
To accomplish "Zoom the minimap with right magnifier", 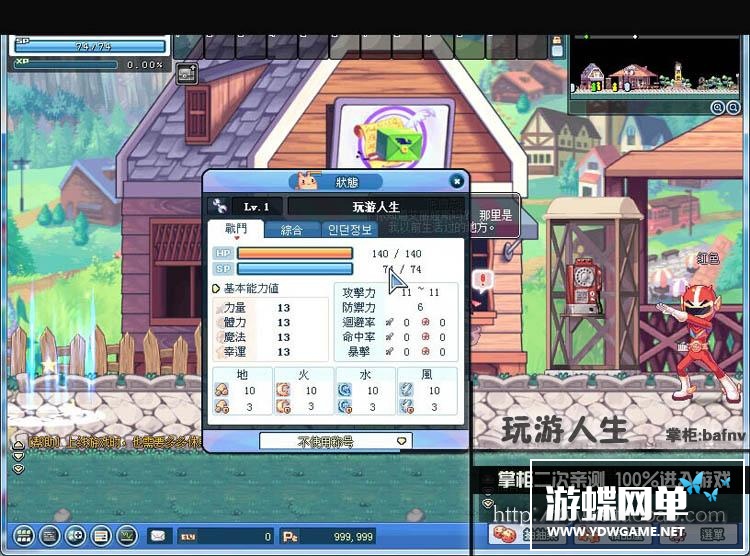I will coord(733,107).
